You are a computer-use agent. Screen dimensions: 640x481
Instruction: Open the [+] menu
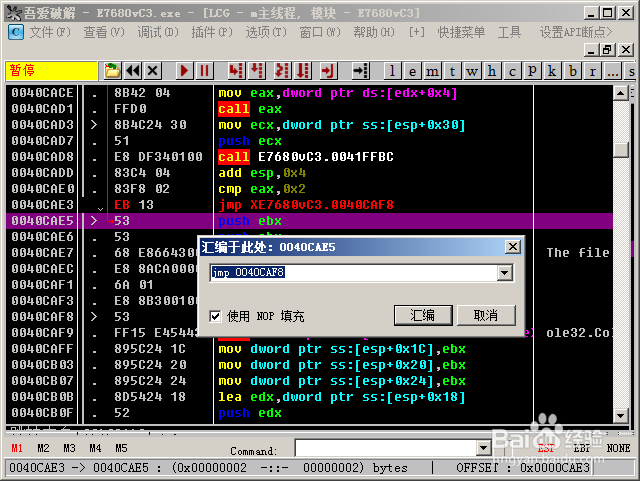(417, 32)
